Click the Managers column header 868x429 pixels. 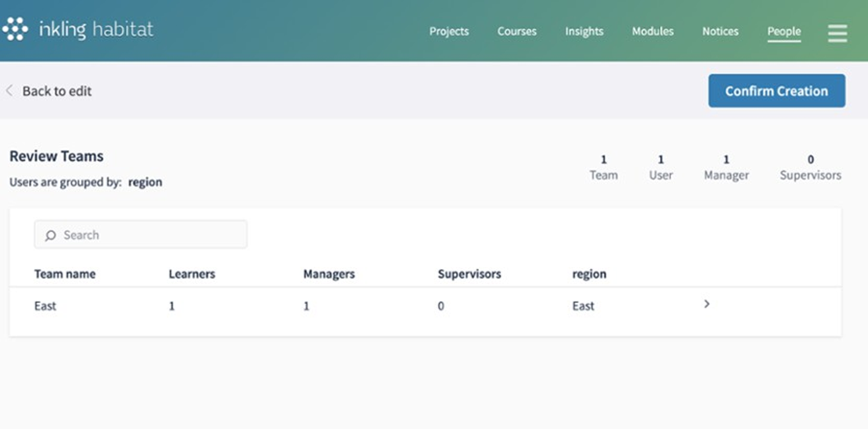329,274
